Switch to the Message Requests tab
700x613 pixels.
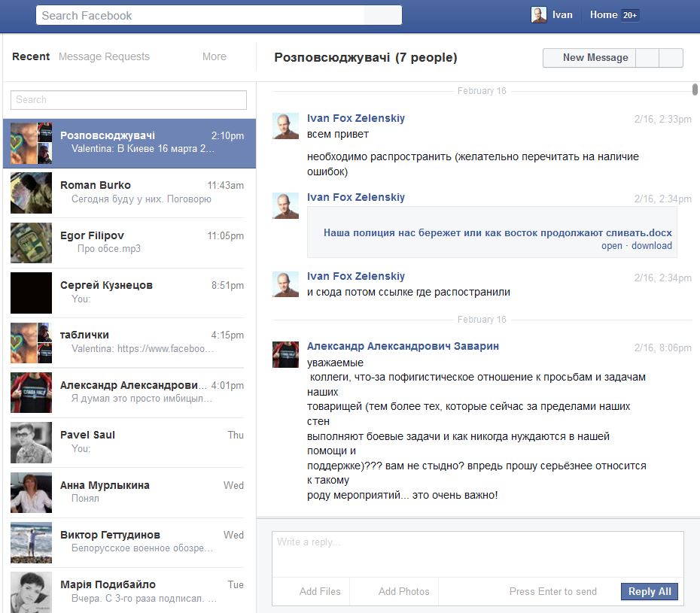tap(104, 56)
